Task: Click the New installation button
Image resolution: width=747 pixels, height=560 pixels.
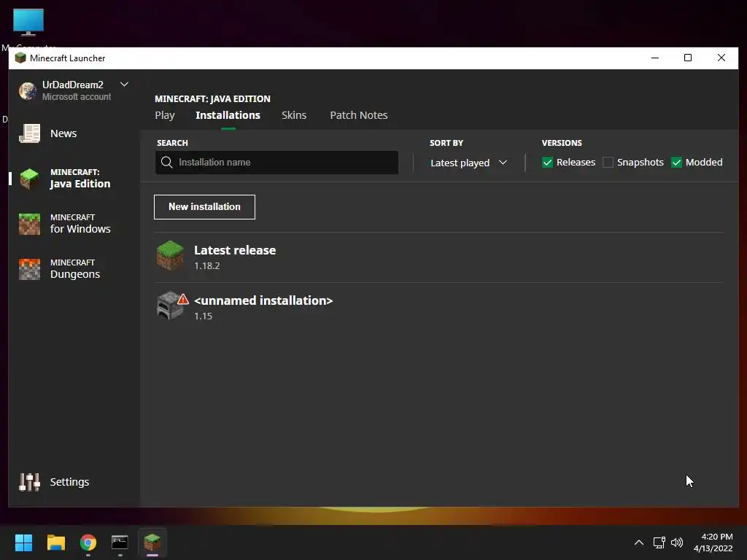Action: click(x=204, y=207)
